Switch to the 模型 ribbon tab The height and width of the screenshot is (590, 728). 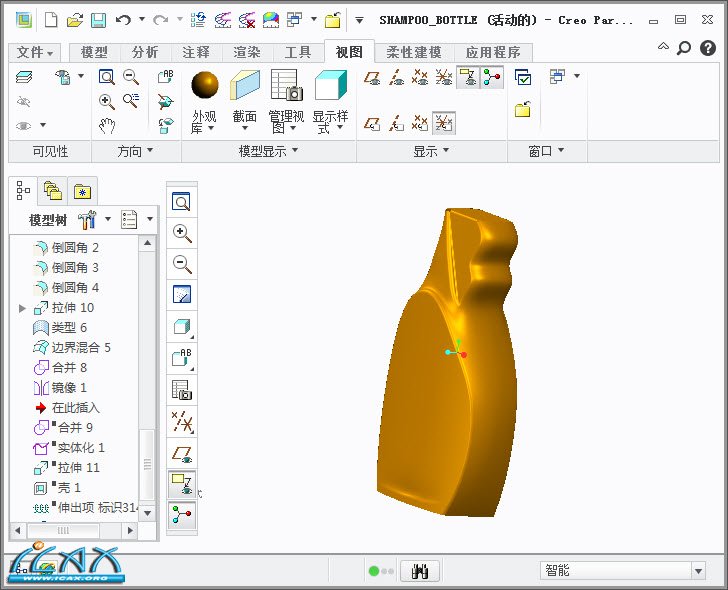[94, 52]
